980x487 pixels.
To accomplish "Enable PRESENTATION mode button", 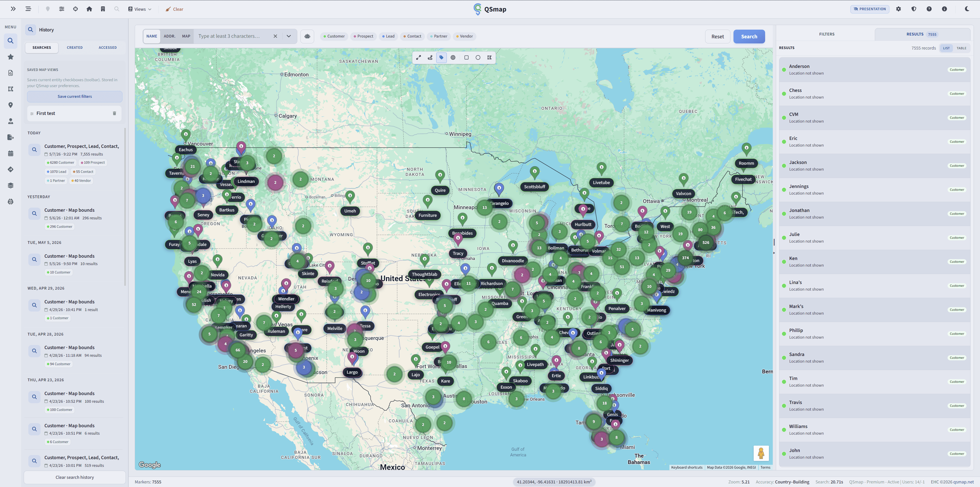I will pyautogui.click(x=869, y=9).
